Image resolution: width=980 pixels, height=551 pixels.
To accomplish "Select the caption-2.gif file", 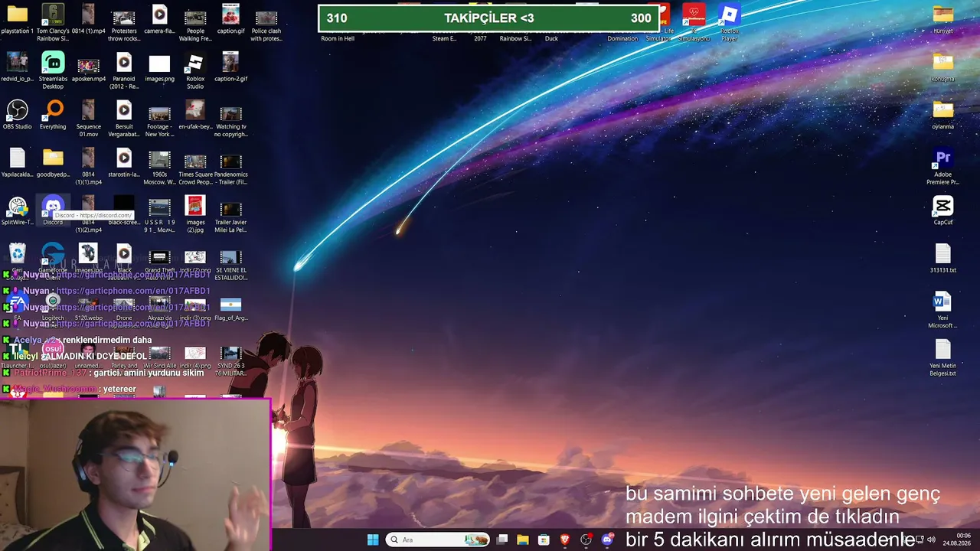I will (x=230, y=67).
